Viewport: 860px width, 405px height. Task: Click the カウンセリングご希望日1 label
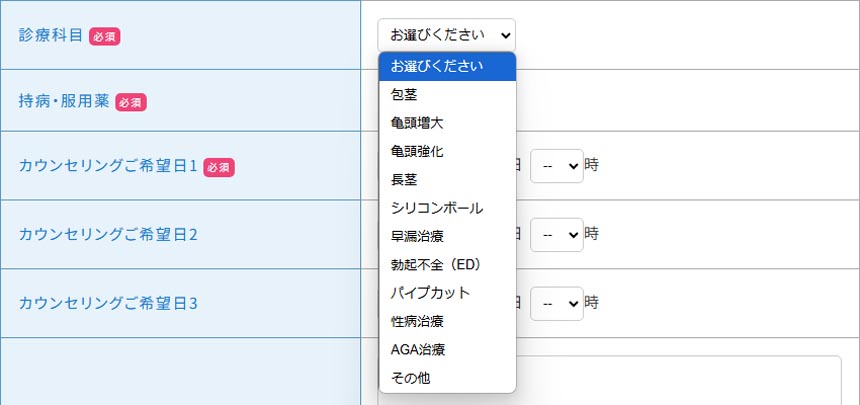[x=109, y=166]
